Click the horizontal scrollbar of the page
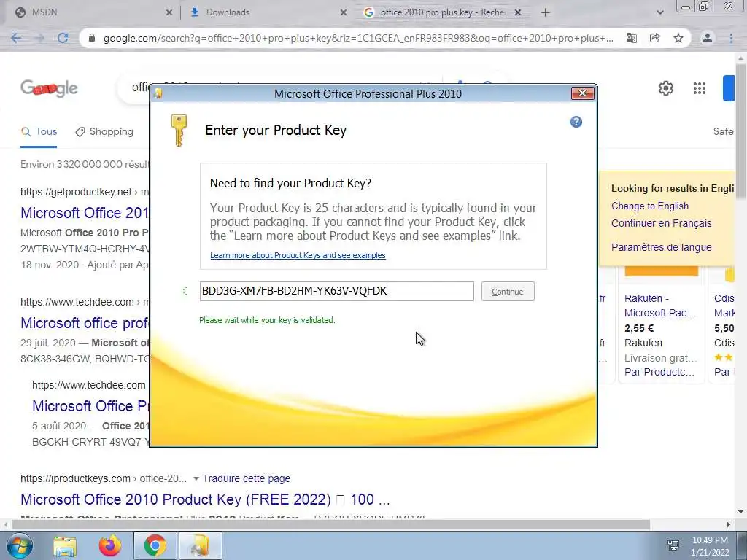Image resolution: width=747 pixels, height=560 pixels. [331, 524]
